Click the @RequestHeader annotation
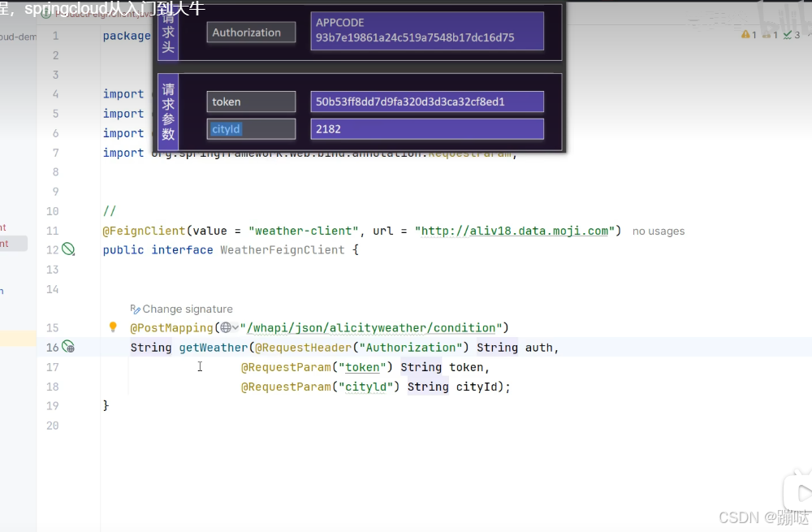 point(304,347)
